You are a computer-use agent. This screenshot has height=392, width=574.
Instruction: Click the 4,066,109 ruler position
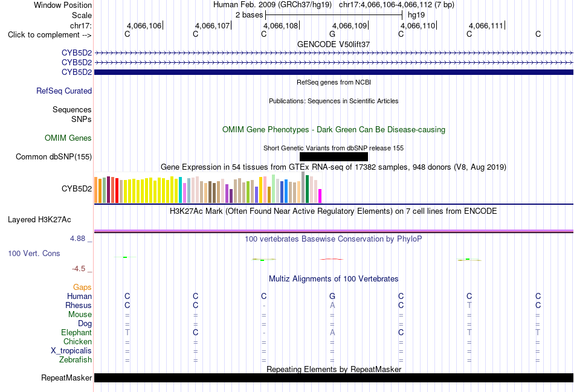tap(349, 25)
